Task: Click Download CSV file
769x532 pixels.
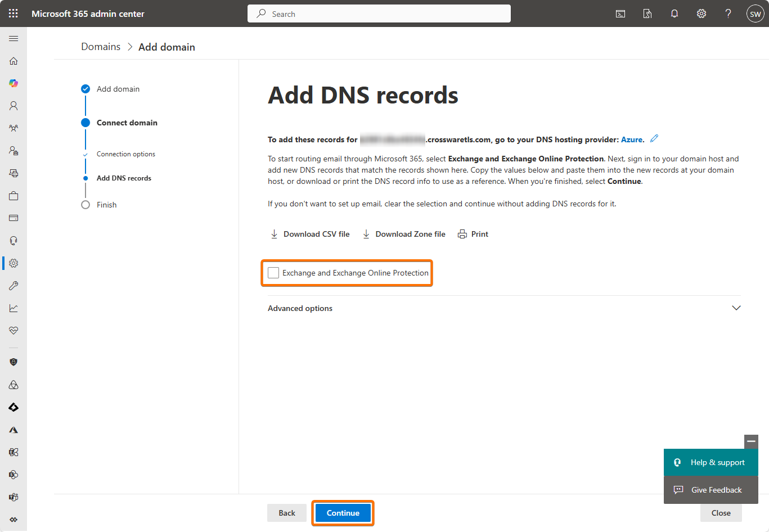Action: tap(310, 234)
